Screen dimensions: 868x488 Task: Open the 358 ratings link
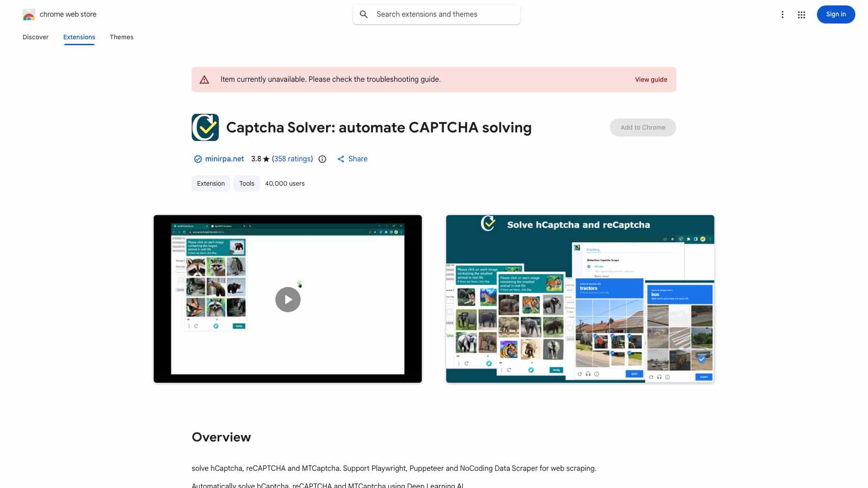point(292,159)
